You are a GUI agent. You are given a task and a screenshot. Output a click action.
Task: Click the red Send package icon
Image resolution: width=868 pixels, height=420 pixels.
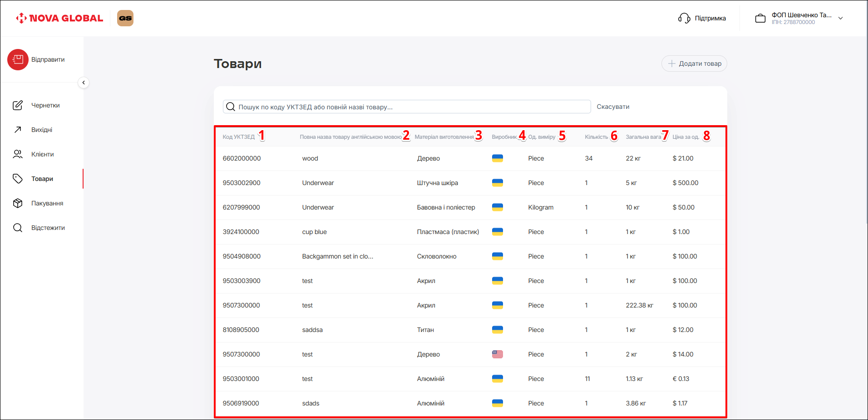pos(18,59)
